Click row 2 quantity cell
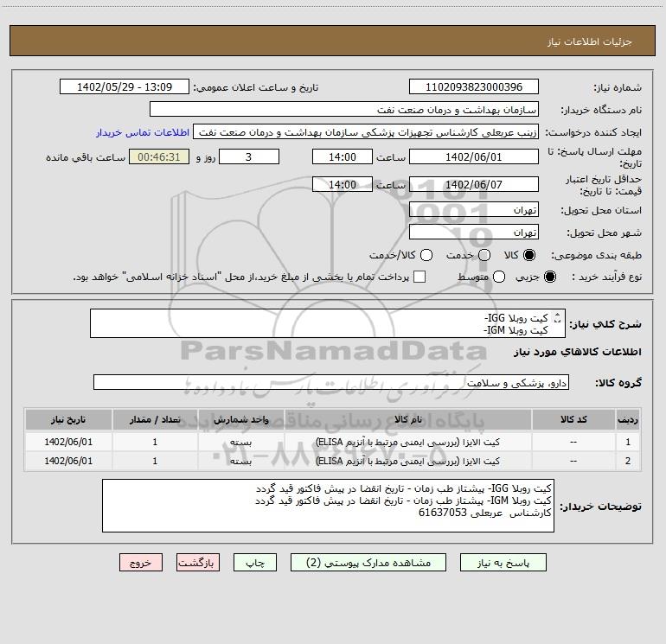This screenshot has width=666, height=644. coord(155,461)
